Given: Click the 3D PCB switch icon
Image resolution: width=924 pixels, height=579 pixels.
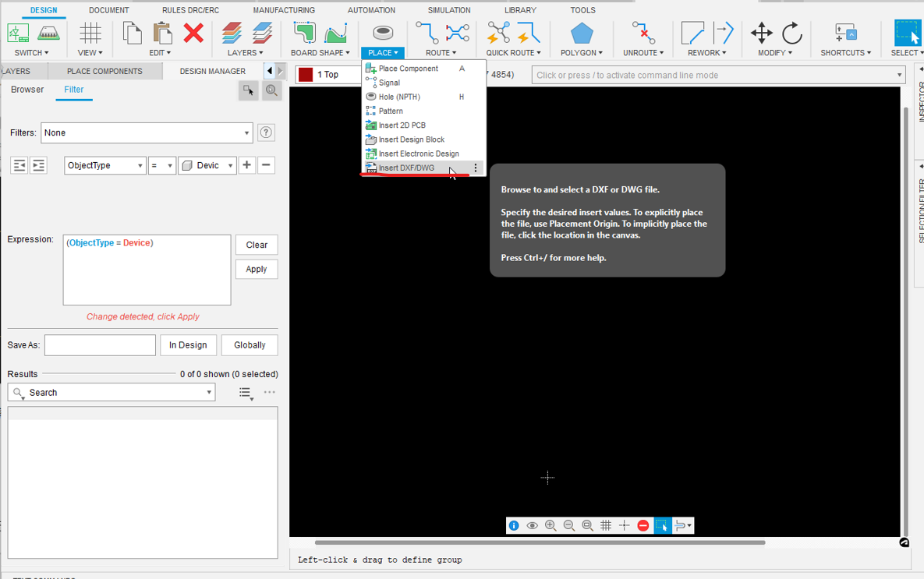Looking at the screenshot, I should coord(48,33).
